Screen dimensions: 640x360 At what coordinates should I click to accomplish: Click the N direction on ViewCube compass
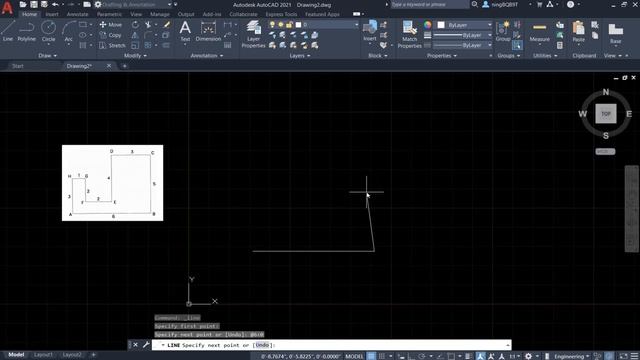coord(606,92)
